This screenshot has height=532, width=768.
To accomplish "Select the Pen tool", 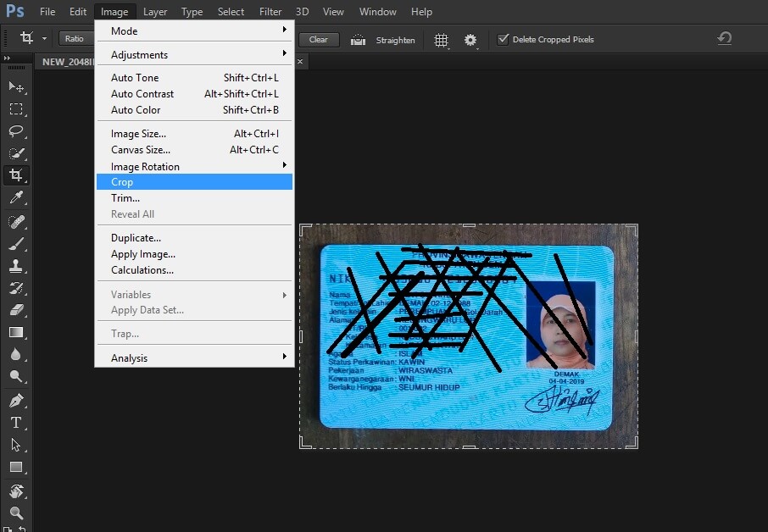I will [x=16, y=401].
